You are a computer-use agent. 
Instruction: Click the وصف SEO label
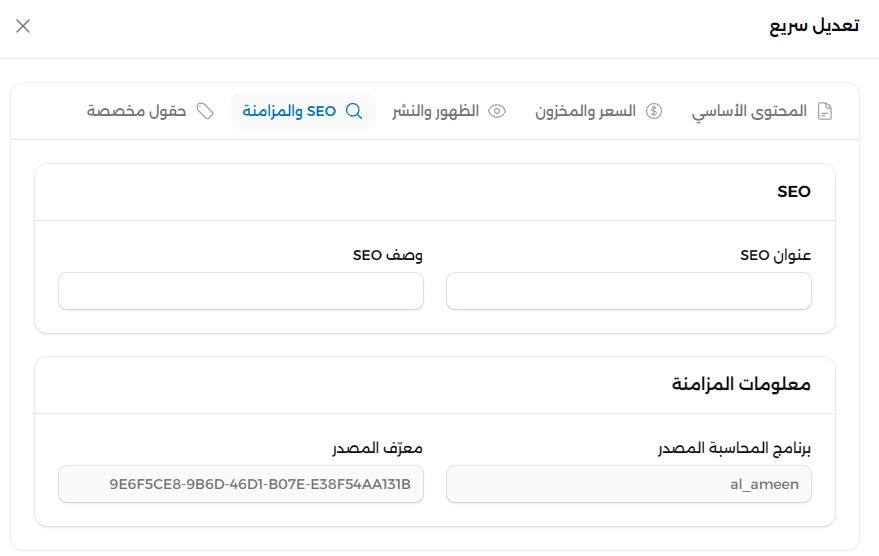click(x=388, y=256)
